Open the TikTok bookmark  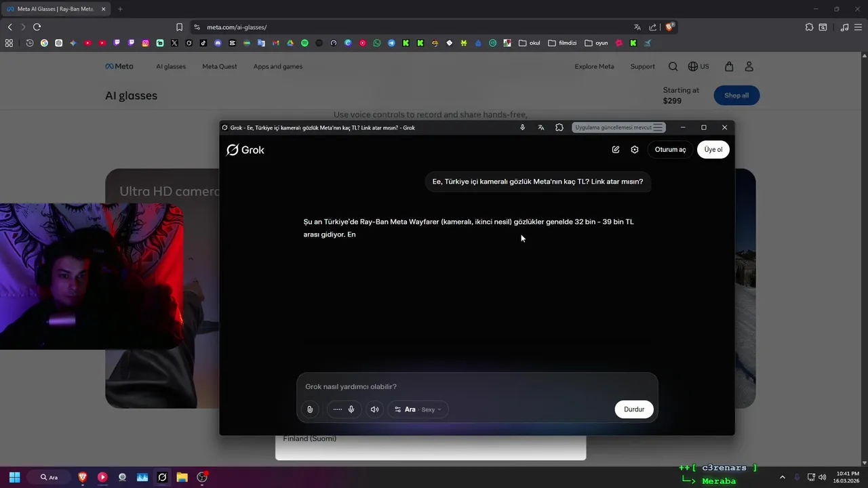click(203, 43)
